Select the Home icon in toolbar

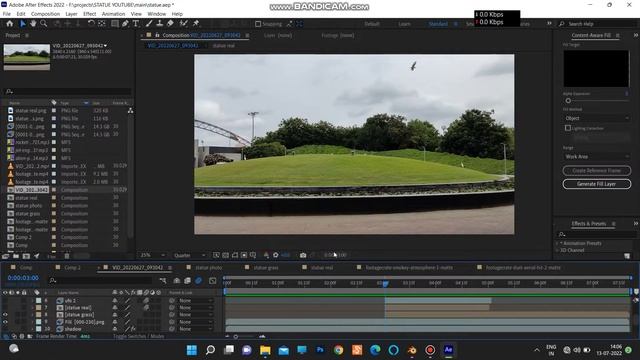coord(9,24)
